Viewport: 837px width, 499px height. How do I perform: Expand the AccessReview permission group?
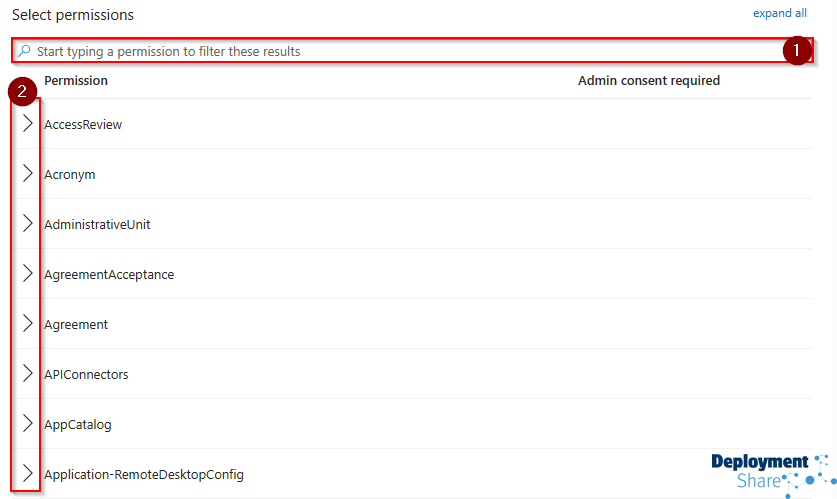tap(27, 124)
